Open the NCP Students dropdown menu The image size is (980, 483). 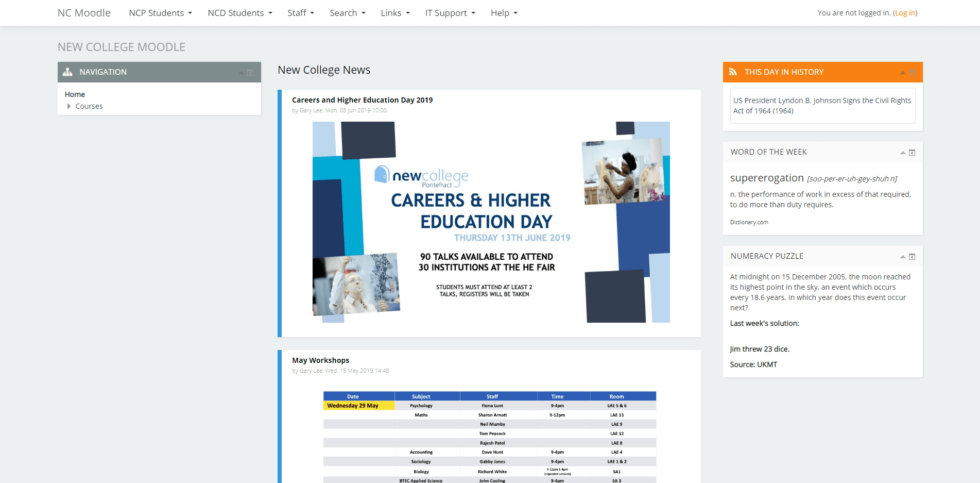[160, 13]
